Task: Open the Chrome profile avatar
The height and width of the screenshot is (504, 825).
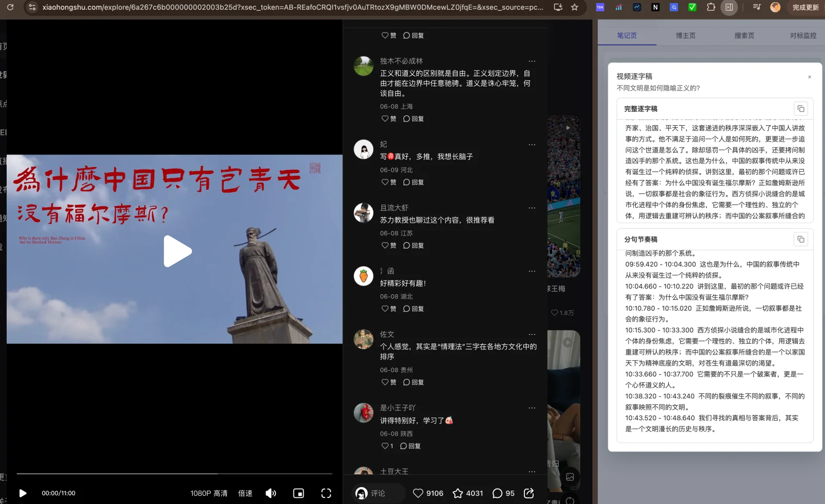Action: point(775,7)
